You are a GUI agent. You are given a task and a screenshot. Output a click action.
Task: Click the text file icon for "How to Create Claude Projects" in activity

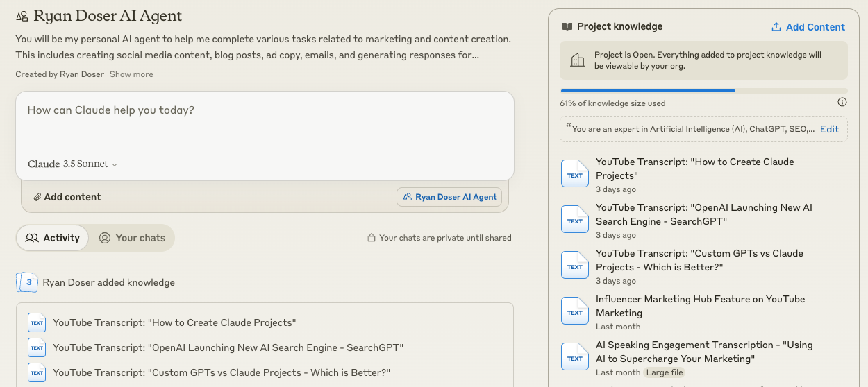pyautogui.click(x=37, y=322)
